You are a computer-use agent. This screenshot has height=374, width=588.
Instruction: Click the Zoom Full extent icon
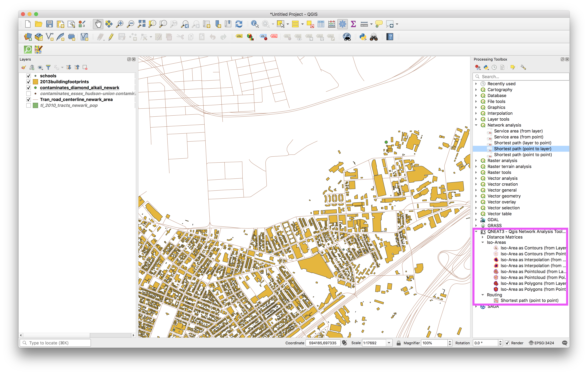click(x=141, y=24)
